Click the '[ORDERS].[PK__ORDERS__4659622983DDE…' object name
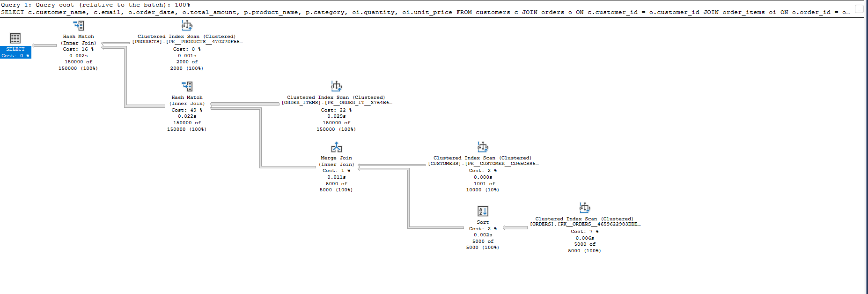The width and height of the screenshot is (868, 294). (x=585, y=224)
